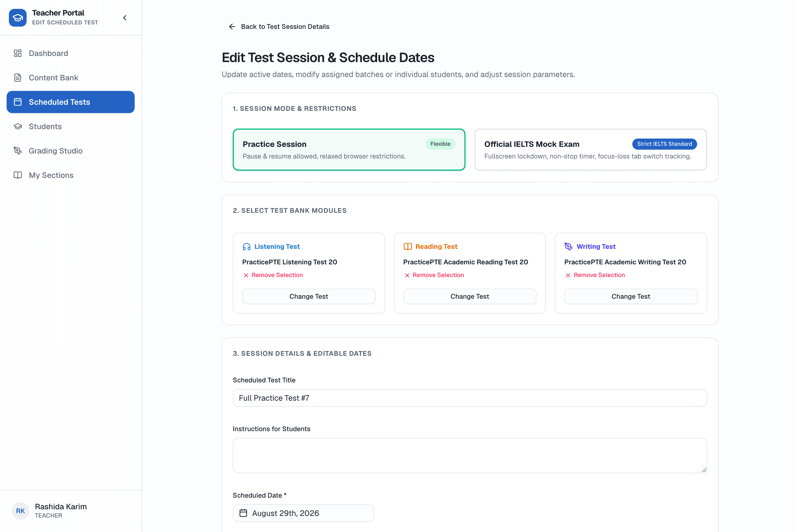Go to Students section
Image resolution: width=798 pixels, height=532 pixels.
click(71, 126)
